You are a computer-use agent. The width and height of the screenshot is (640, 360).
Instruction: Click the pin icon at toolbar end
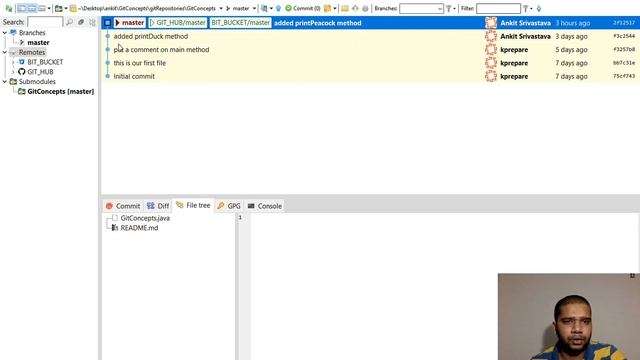point(539,9)
